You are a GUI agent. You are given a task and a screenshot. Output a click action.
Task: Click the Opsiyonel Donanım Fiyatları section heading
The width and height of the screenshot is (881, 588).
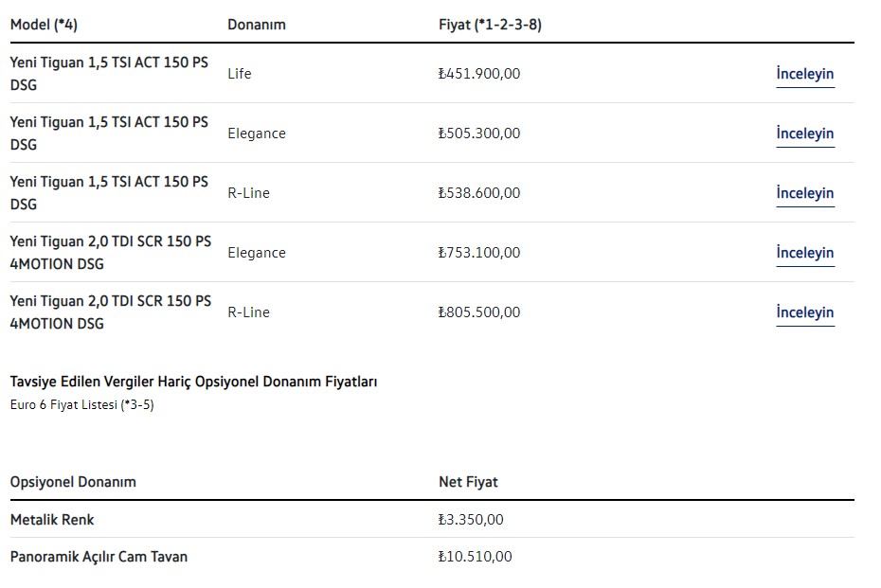[x=193, y=382]
